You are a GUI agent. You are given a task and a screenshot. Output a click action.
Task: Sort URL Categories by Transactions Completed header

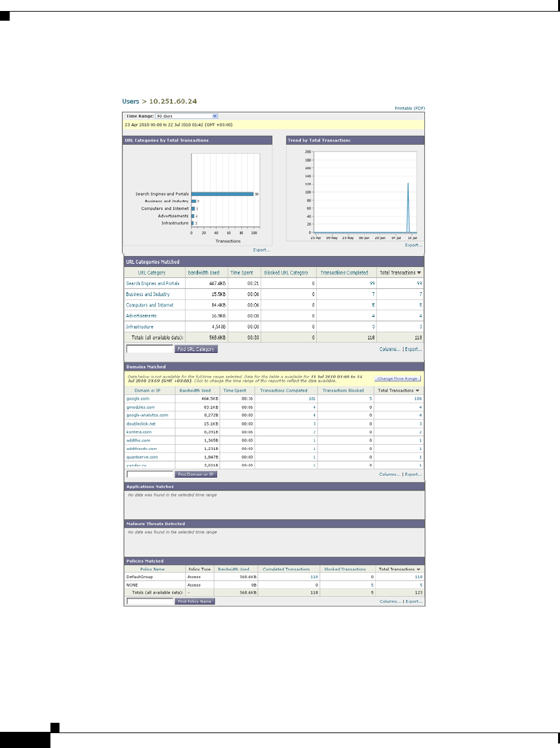344,273
